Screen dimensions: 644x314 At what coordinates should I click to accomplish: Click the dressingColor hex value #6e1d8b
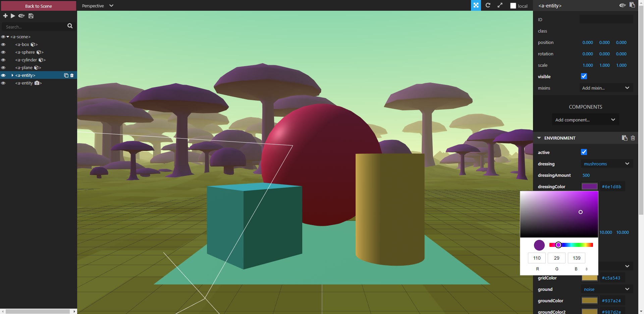[x=611, y=187]
